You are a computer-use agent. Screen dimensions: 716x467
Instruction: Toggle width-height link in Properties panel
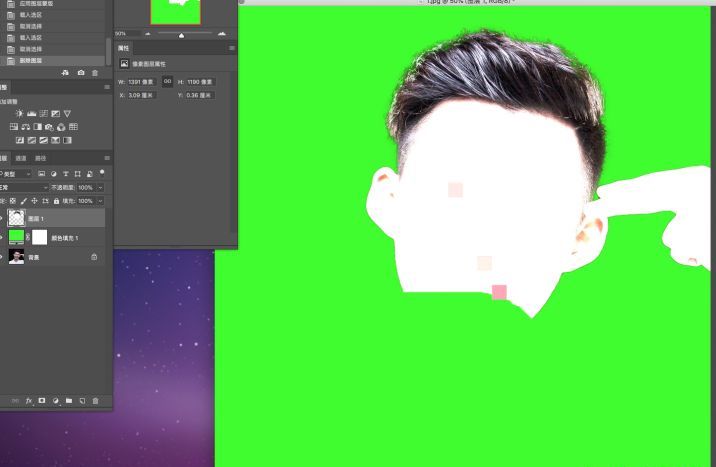coord(167,81)
